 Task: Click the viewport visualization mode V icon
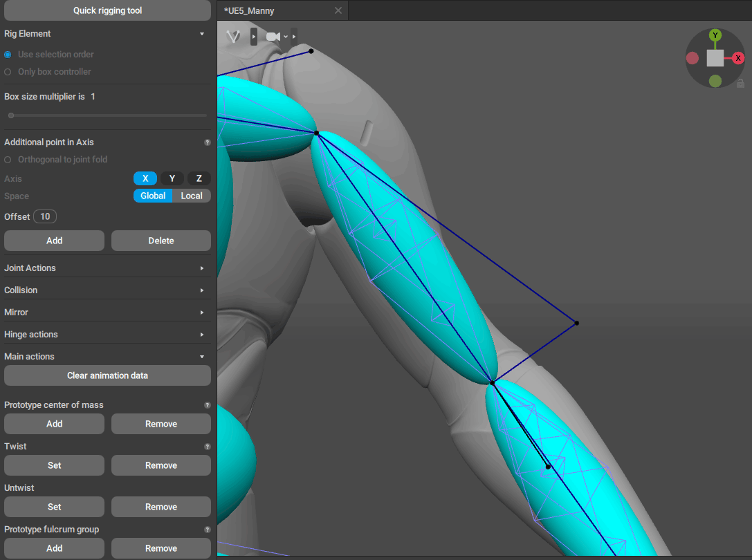pos(234,37)
